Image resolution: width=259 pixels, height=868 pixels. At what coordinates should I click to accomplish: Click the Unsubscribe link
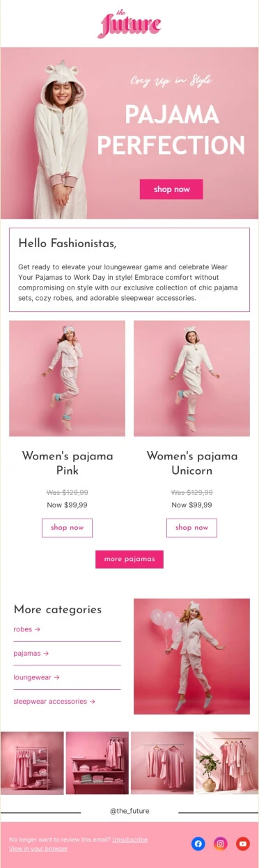[x=129, y=839]
